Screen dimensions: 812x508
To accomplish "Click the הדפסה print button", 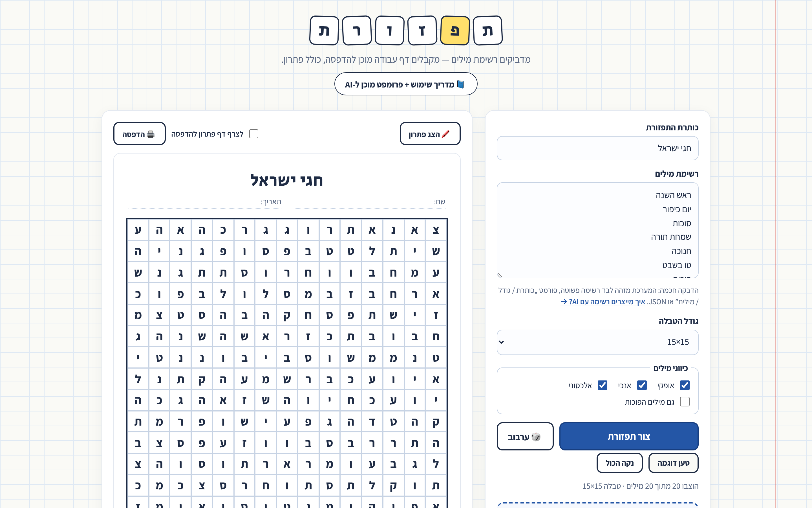I will [x=140, y=134].
